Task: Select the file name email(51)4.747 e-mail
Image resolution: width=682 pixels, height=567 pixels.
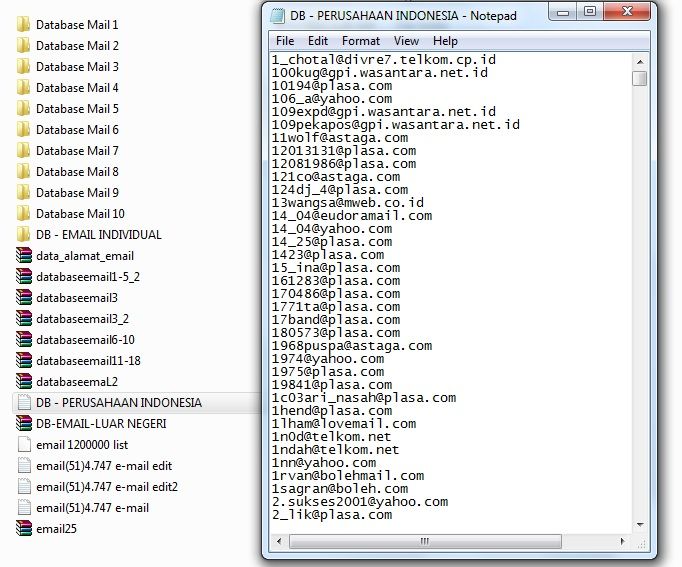Action: coord(92,508)
